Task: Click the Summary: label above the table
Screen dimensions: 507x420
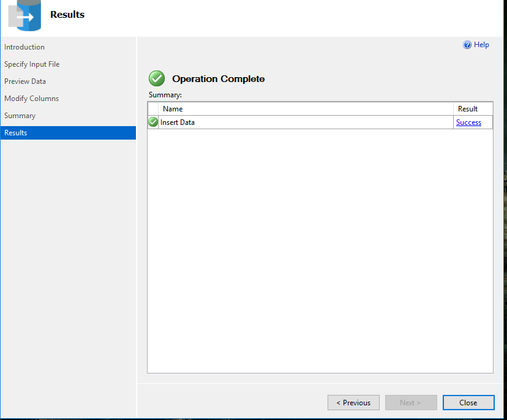Action: pyautogui.click(x=165, y=95)
